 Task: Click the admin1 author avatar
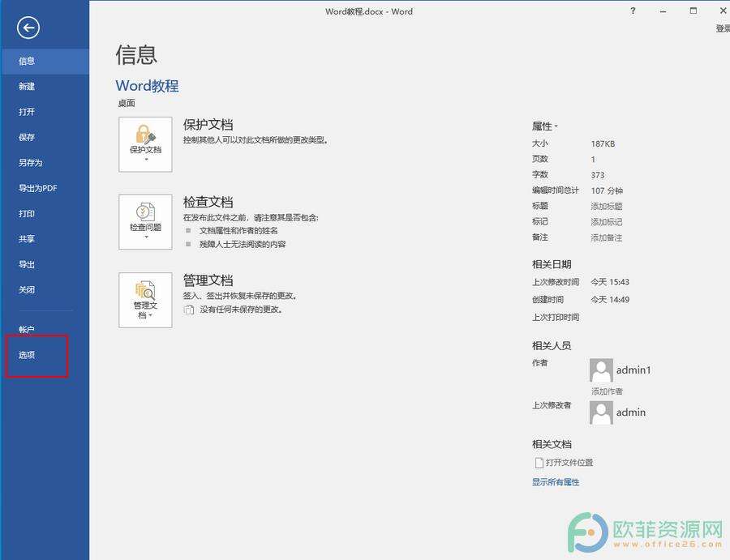coord(601,370)
